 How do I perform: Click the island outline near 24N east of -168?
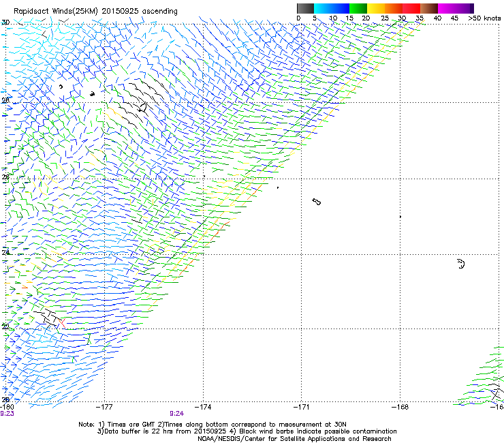tap(461, 264)
